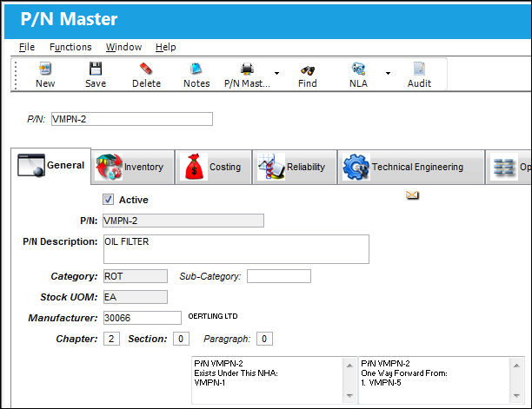Click the Category label
This screenshot has height=409, width=532.
coord(74,276)
